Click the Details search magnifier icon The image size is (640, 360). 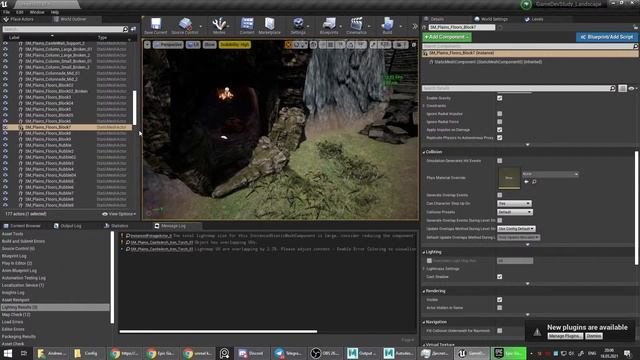[612, 88]
